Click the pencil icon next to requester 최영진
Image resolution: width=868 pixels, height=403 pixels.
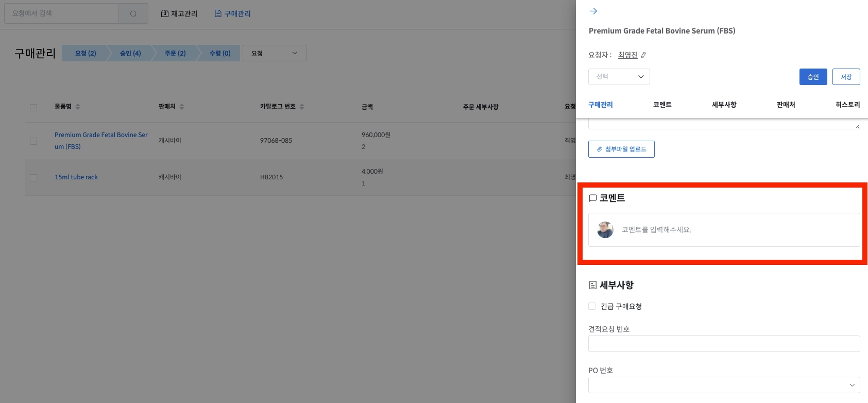[644, 55]
